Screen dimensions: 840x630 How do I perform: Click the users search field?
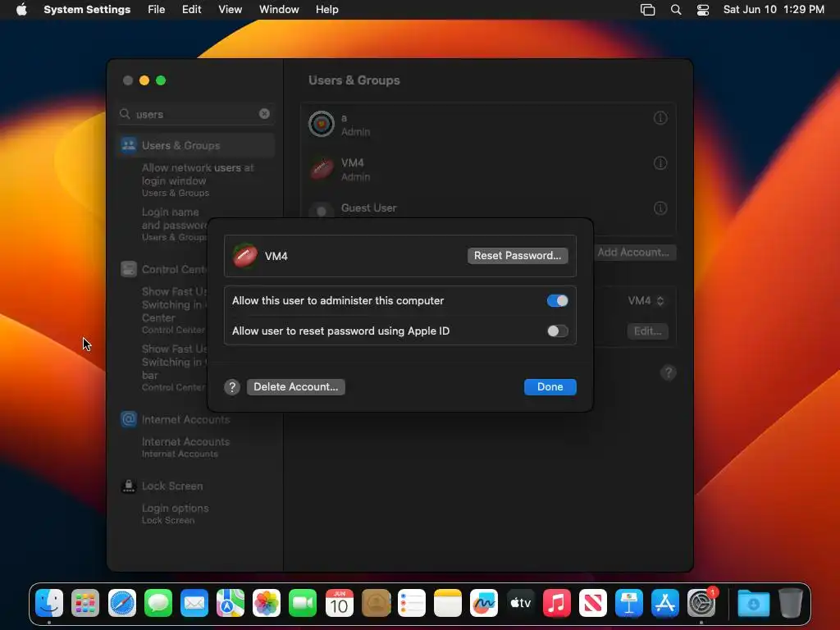point(196,114)
